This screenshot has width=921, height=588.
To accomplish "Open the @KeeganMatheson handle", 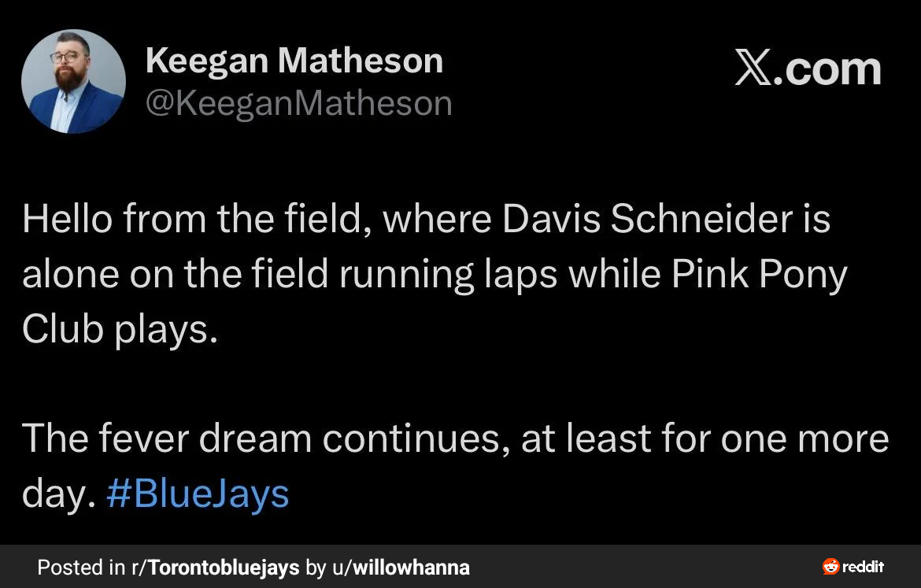I will coord(298,103).
